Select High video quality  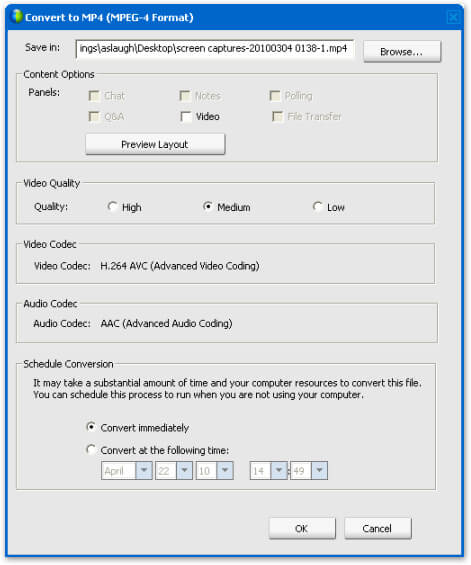coord(112,207)
